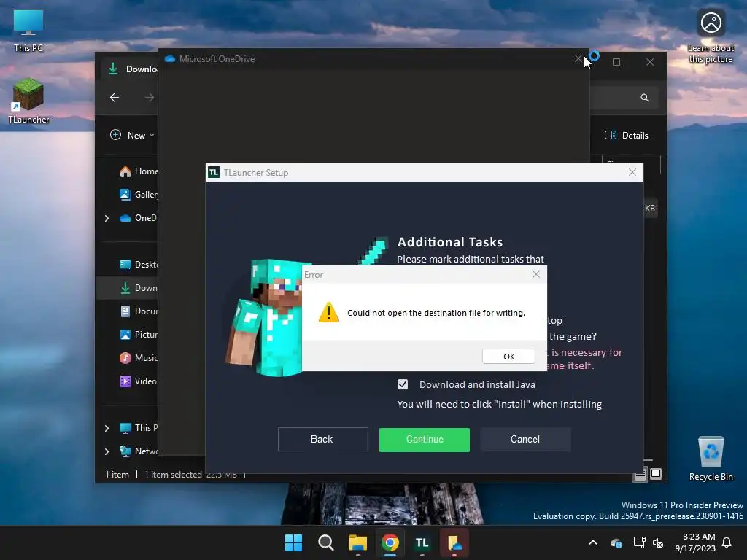
Task: Select OneDrive cloud icon in sidebar
Action: (125, 218)
